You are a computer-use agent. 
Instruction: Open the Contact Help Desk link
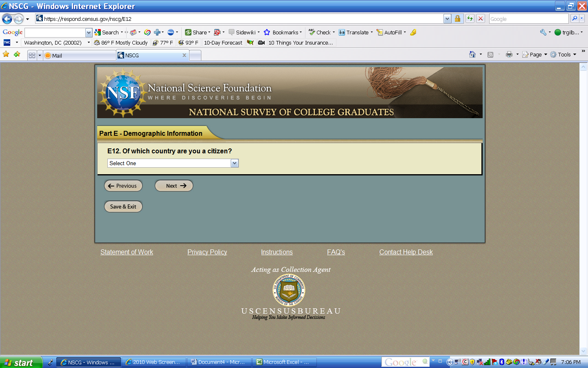point(406,252)
